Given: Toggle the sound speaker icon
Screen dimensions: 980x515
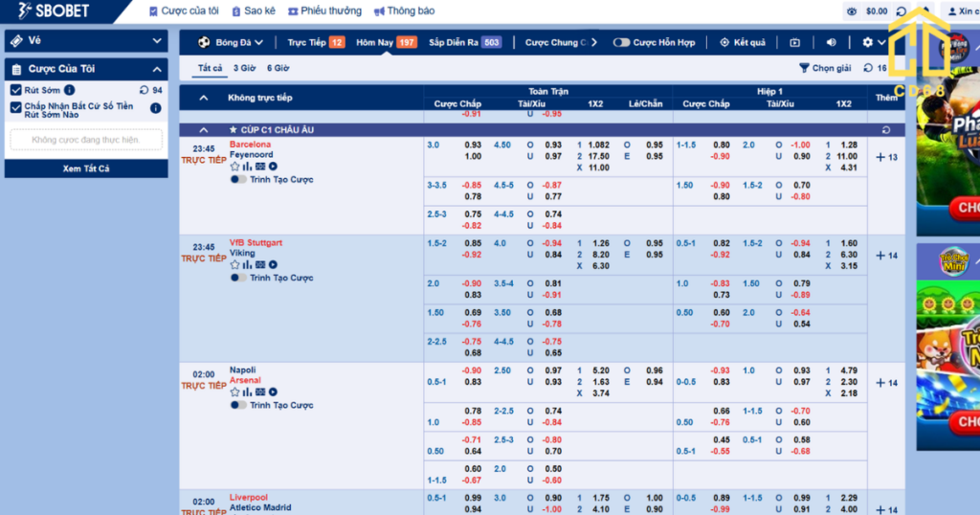Looking at the screenshot, I should click(x=831, y=42).
